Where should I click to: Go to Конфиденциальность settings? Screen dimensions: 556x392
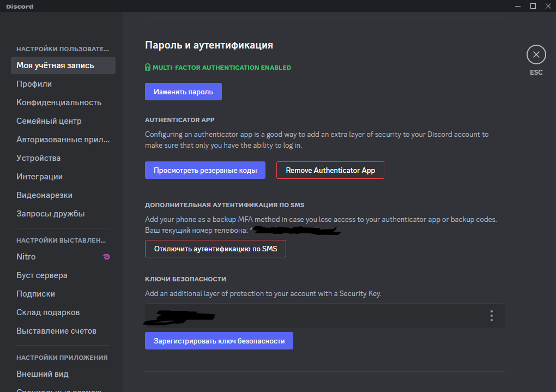[x=59, y=102]
